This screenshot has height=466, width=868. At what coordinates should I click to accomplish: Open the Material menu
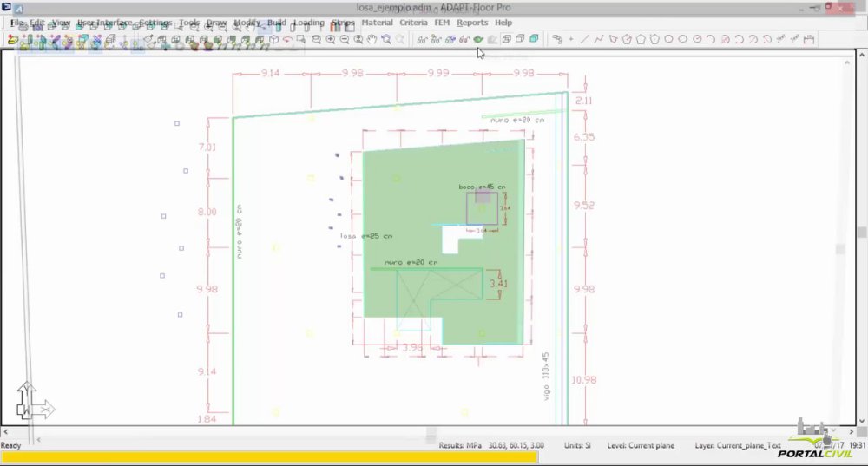coord(377,23)
